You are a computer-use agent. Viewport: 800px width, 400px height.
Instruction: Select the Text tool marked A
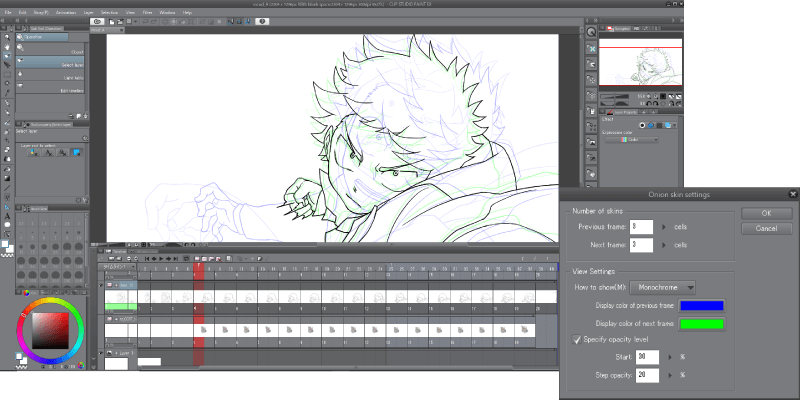[7, 216]
